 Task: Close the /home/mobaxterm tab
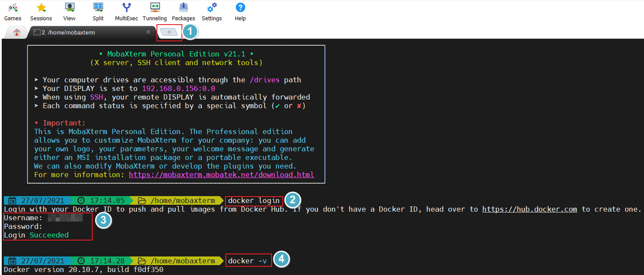[148, 32]
